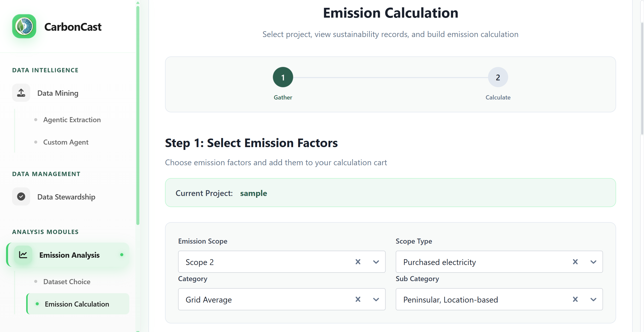Expand the Emission Scope dropdown arrow

pos(376,262)
